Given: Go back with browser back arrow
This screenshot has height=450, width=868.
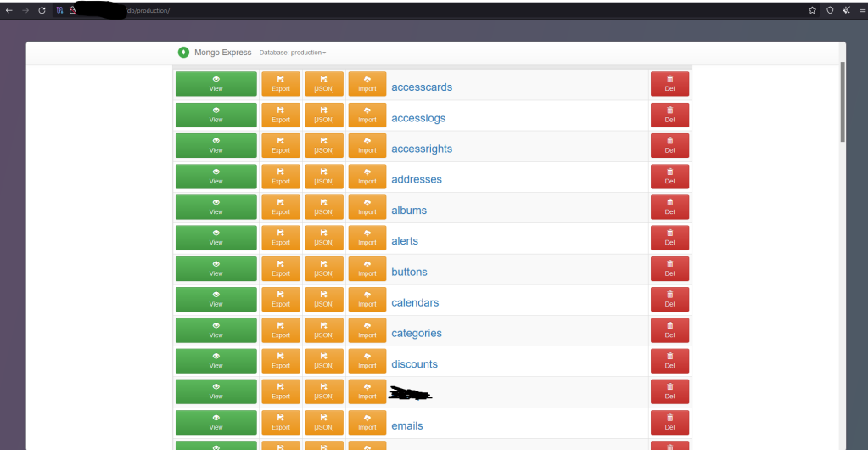Looking at the screenshot, I should pyautogui.click(x=8, y=10).
